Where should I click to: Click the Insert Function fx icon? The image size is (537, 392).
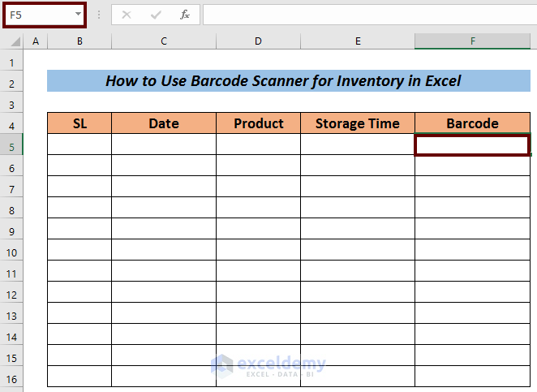(185, 15)
